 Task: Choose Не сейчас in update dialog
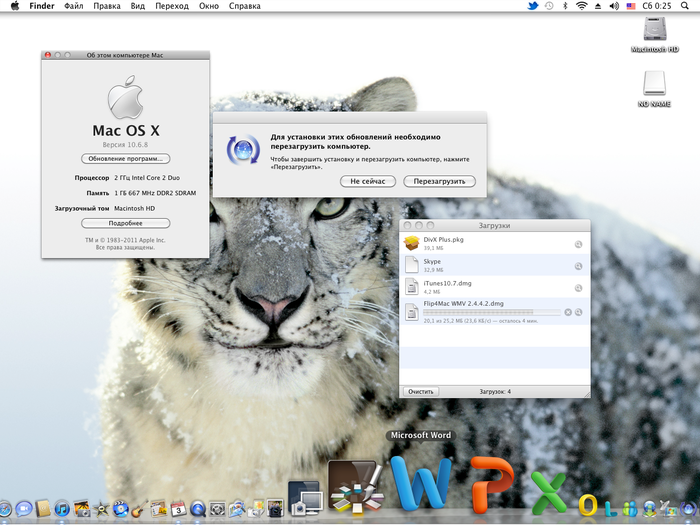pos(367,181)
